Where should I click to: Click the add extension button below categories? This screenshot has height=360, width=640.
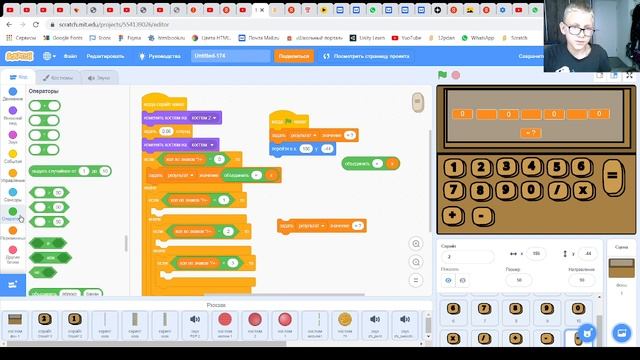(13, 284)
